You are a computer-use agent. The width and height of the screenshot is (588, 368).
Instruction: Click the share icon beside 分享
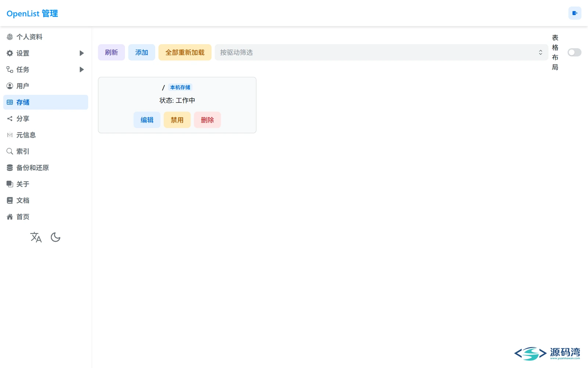click(x=10, y=118)
